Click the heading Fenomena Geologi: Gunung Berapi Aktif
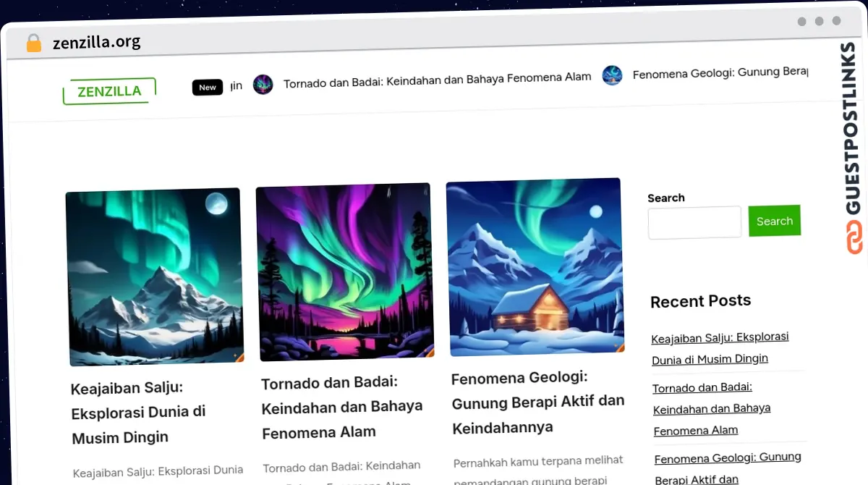Image resolution: width=868 pixels, height=485 pixels. point(537,402)
